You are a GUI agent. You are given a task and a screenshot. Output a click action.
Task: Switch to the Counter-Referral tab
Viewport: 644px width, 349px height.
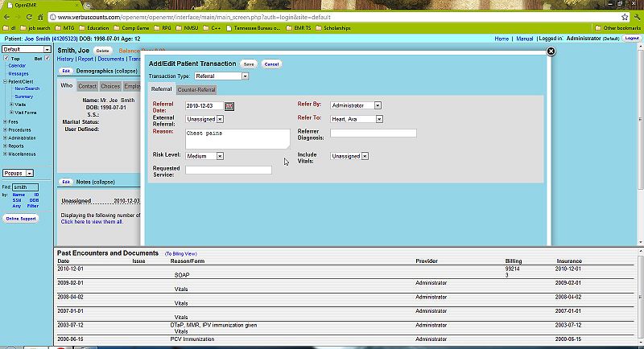click(196, 89)
